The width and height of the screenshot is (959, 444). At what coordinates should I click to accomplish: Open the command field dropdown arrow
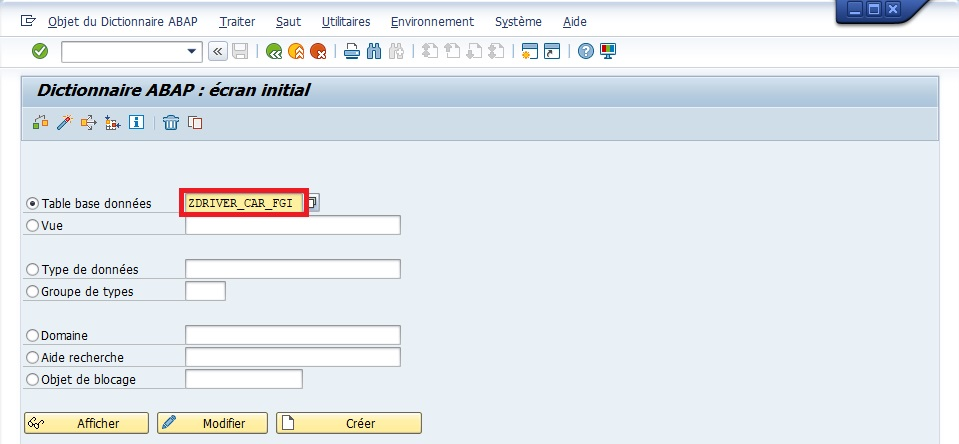coord(193,51)
